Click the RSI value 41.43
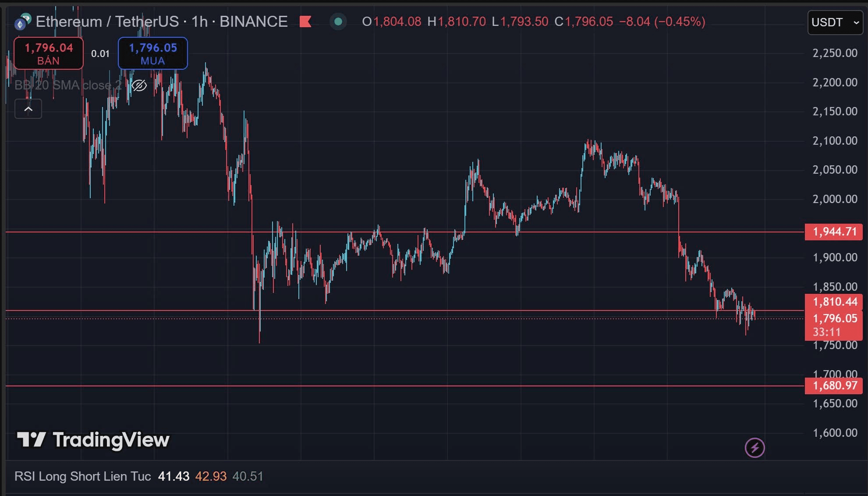The height and width of the screenshot is (496, 868). click(x=174, y=476)
